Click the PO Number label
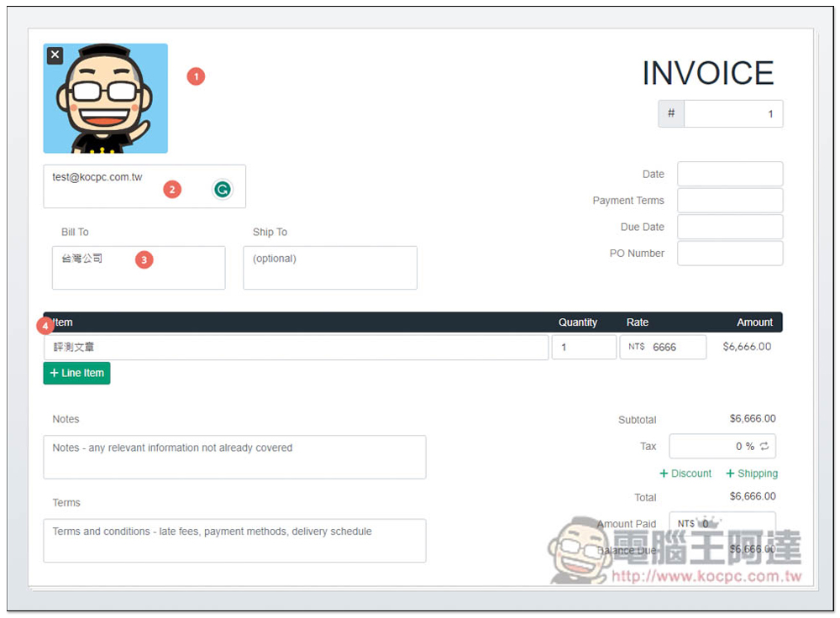 click(637, 254)
